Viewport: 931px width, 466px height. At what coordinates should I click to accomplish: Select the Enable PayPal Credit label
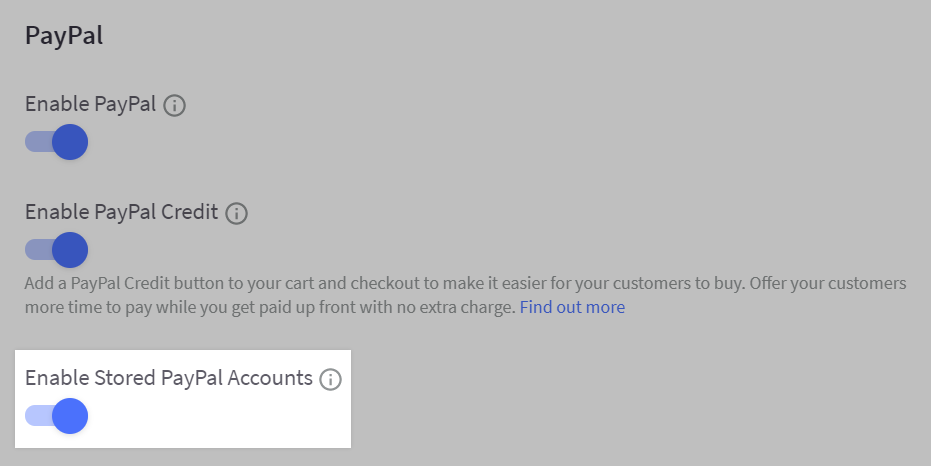coord(122,213)
